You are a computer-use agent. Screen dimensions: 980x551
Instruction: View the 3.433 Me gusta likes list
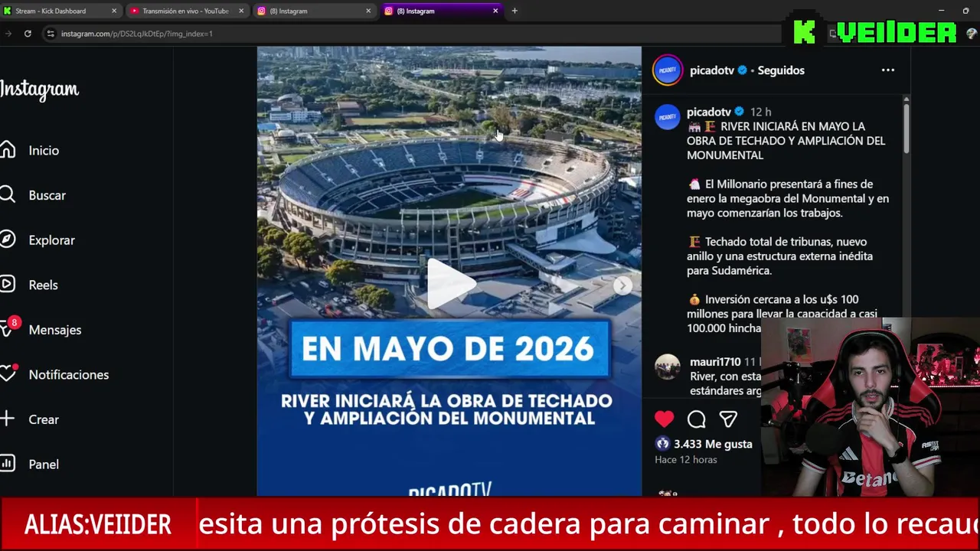(713, 444)
